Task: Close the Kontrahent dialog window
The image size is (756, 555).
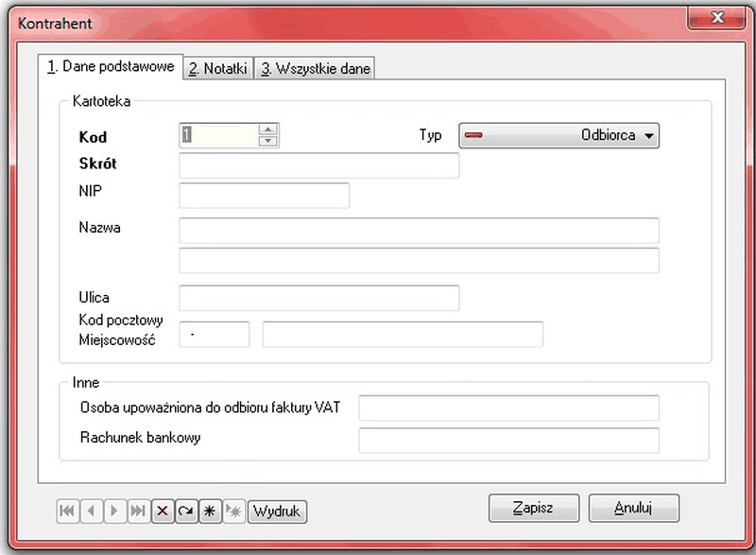Action: 717,19
